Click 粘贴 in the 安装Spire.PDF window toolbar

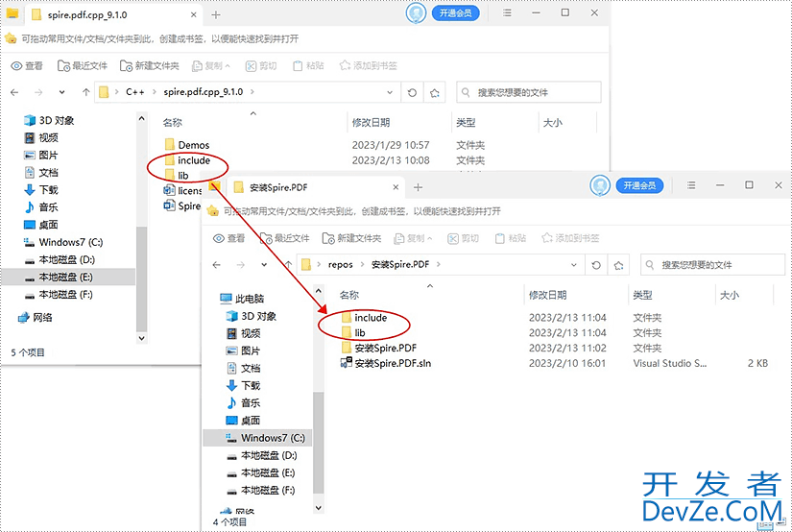pos(510,238)
